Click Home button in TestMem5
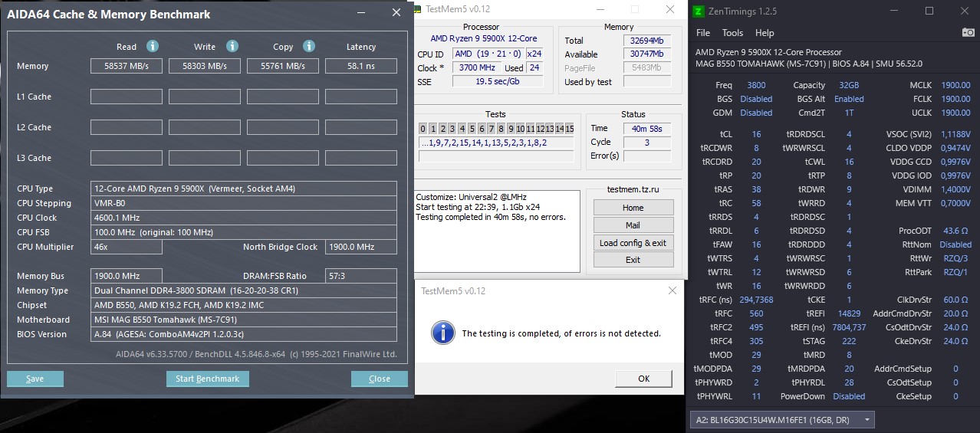This screenshot has width=980, height=433. [x=633, y=208]
